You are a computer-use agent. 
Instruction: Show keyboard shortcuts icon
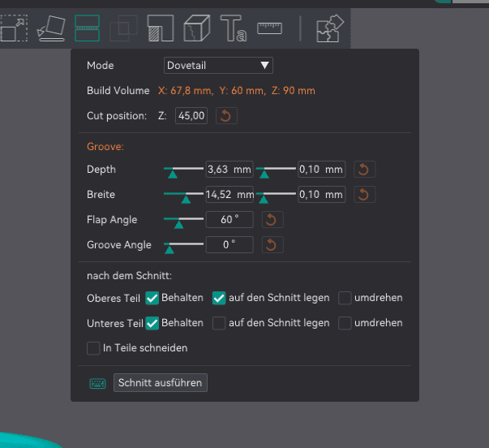click(x=97, y=383)
